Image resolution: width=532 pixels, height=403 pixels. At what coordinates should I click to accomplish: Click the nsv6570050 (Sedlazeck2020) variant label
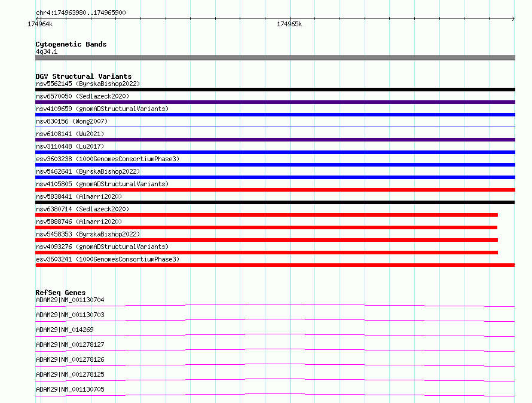[82, 96]
